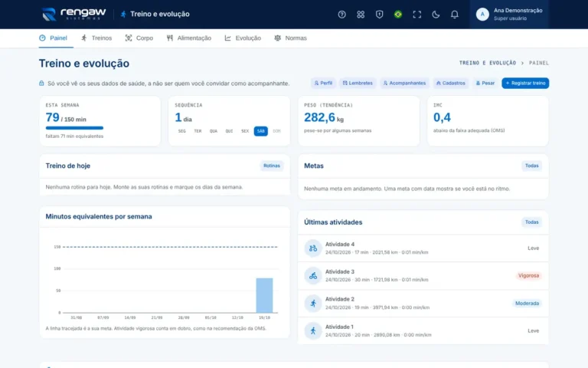Click the user avatar 'A'
Screen dimensions: 588x368
tap(482, 15)
